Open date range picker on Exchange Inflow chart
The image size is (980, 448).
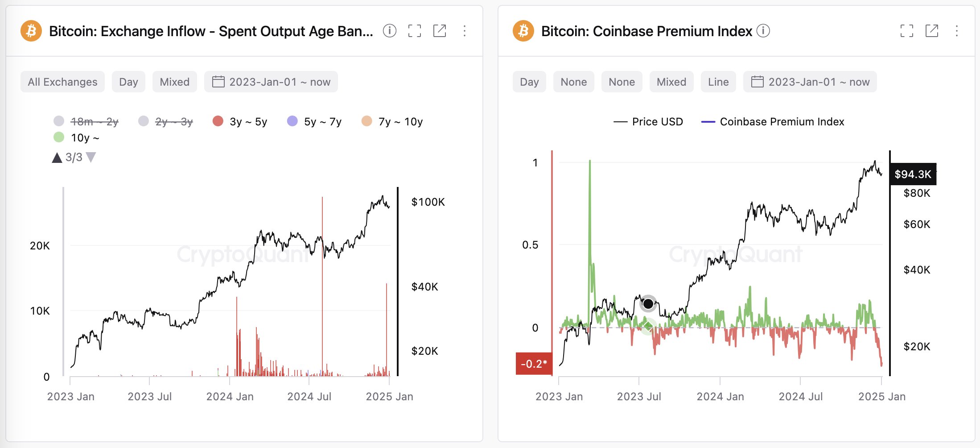pyautogui.click(x=271, y=82)
